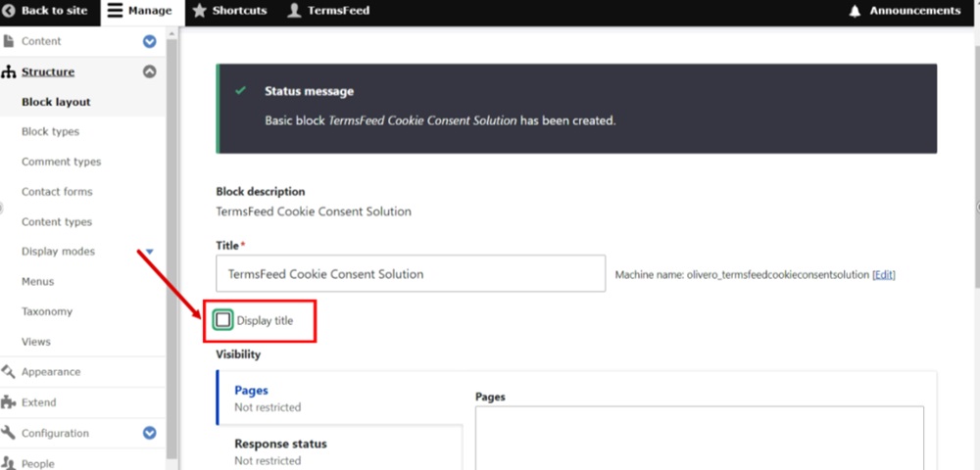The width and height of the screenshot is (980, 470).
Task: Click the Status message heading text
Action: (309, 91)
